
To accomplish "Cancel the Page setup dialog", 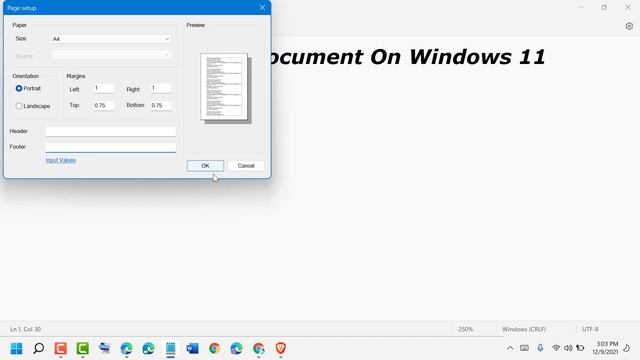I will coord(246,166).
